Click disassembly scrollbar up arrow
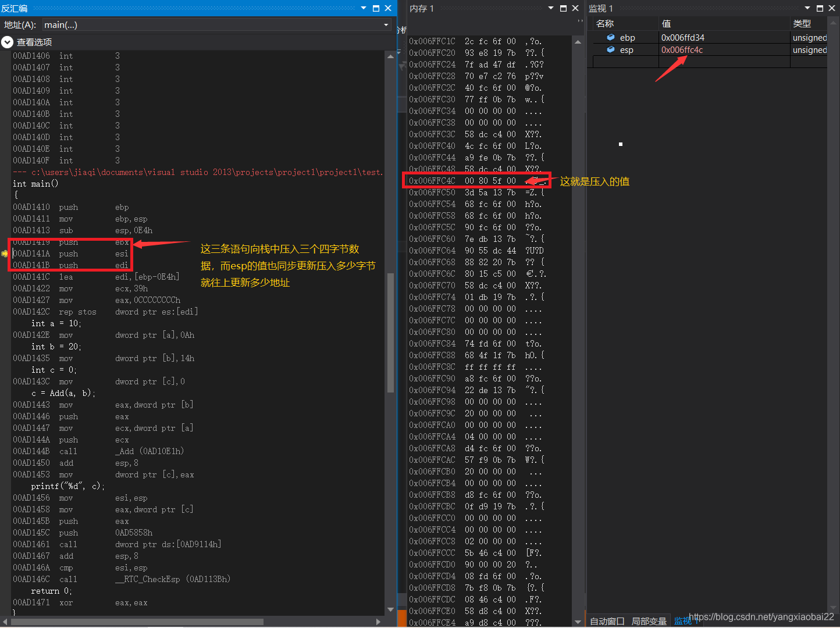The width and height of the screenshot is (840, 628). click(390, 56)
